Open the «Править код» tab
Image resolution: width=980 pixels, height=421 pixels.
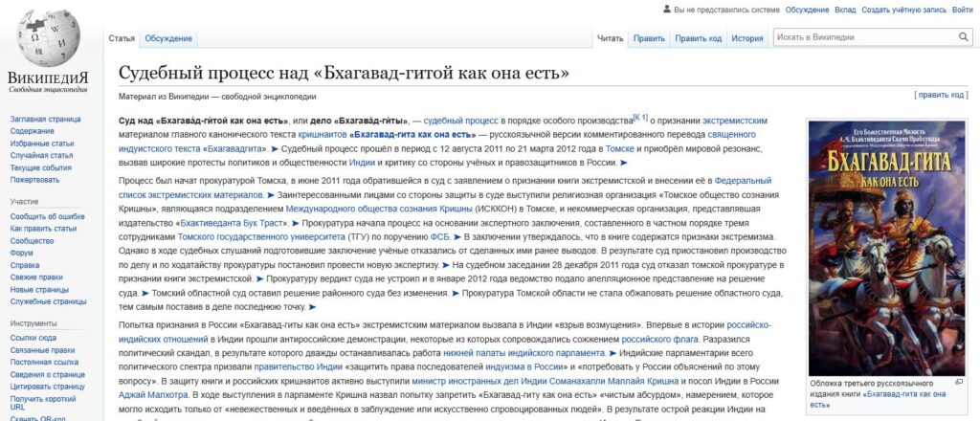click(698, 38)
